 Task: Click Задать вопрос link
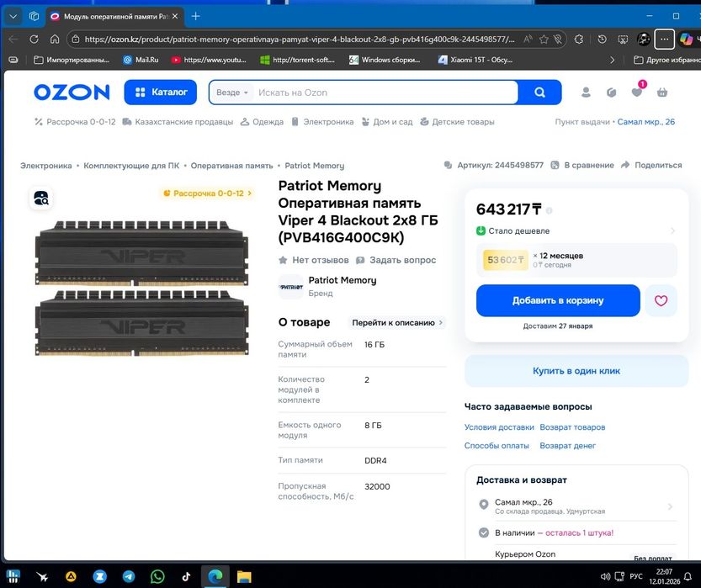click(x=396, y=260)
